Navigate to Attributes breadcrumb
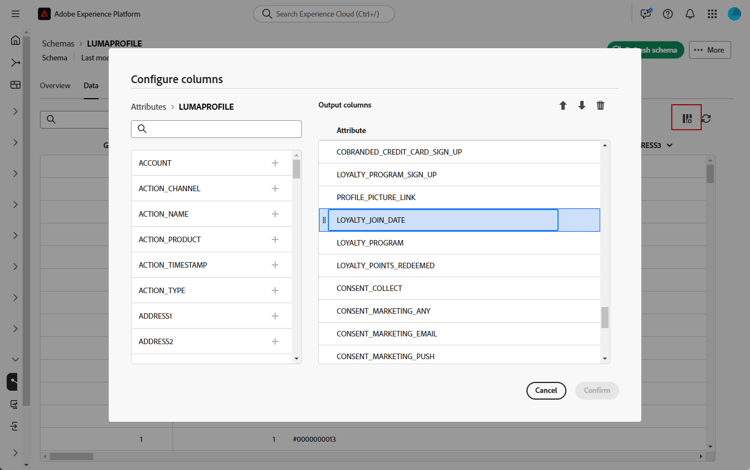750x470 pixels. coord(148,107)
